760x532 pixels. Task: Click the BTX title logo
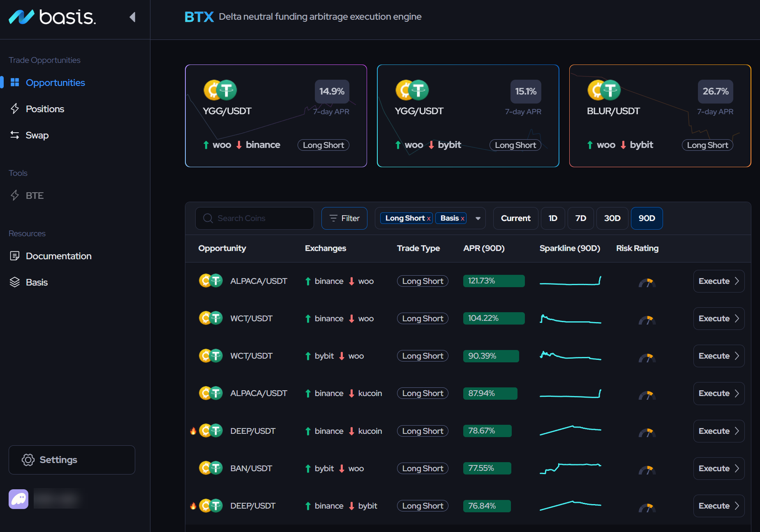[x=199, y=17]
